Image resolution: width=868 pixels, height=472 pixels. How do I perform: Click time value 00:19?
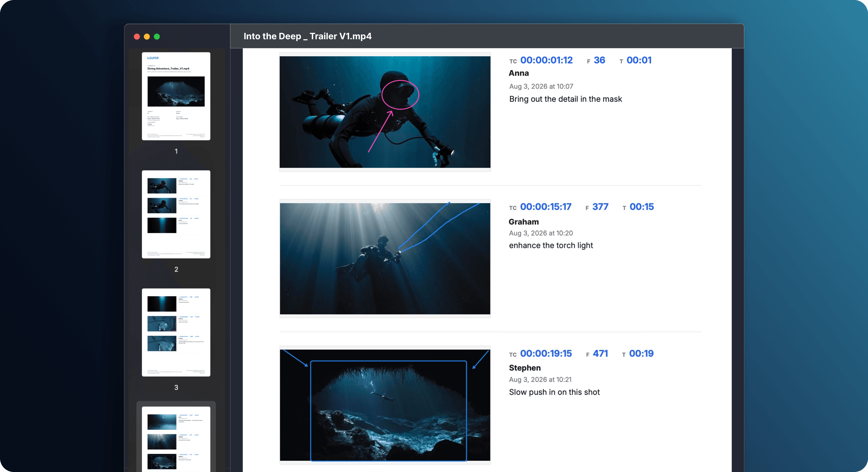pos(641,354)
